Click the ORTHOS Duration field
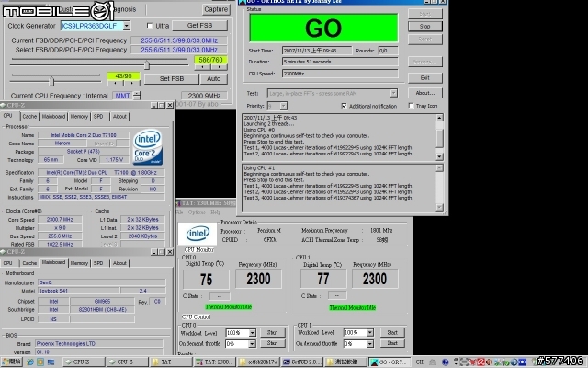The image size is (588, 368). (340, 62)
